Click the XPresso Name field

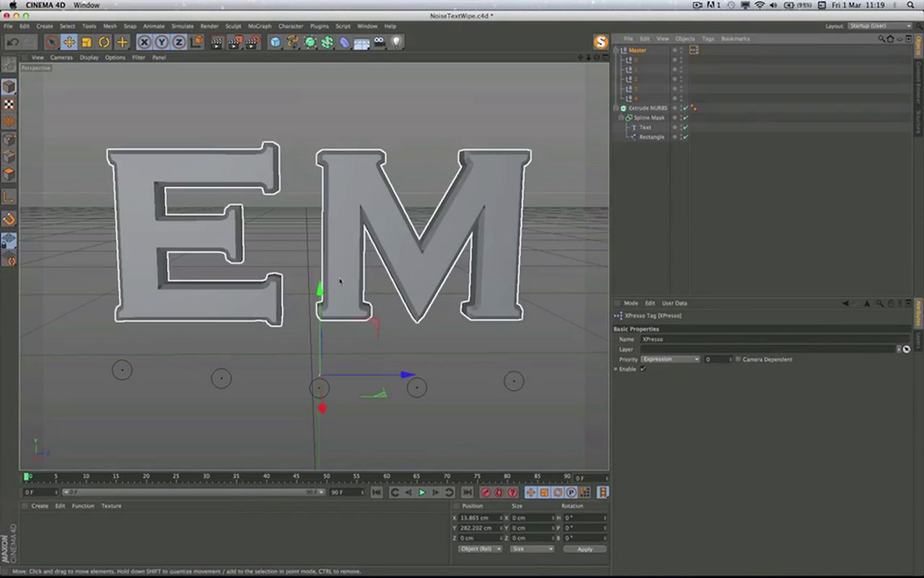(775, 339)
